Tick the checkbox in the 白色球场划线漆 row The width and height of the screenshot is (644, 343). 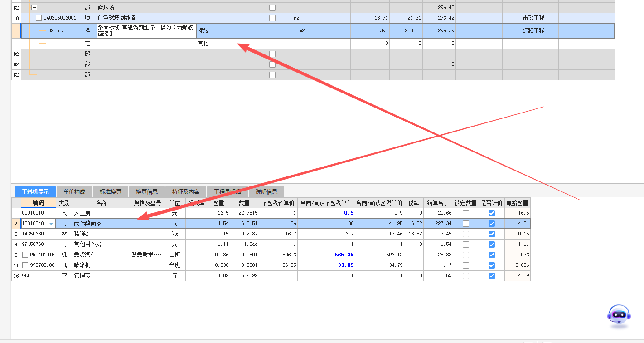(x=272, y=18)
